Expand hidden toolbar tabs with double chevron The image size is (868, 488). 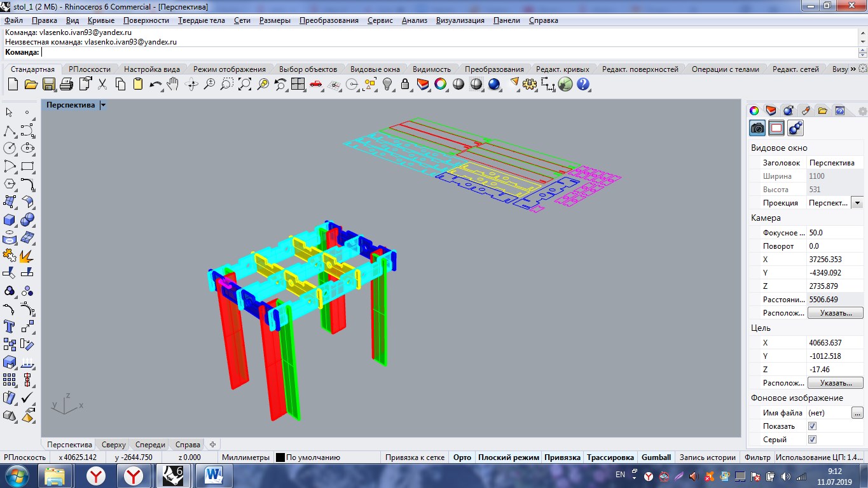[x=853, y=69]
